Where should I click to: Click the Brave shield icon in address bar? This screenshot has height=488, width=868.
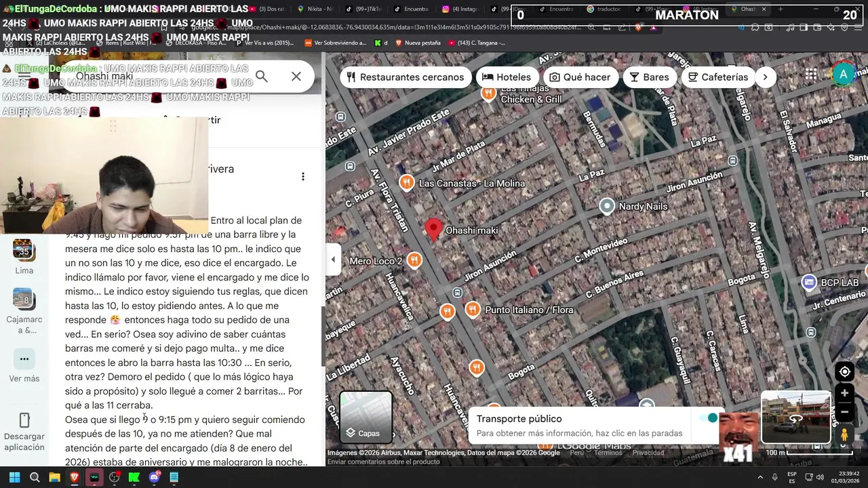[x=638, y=28]
